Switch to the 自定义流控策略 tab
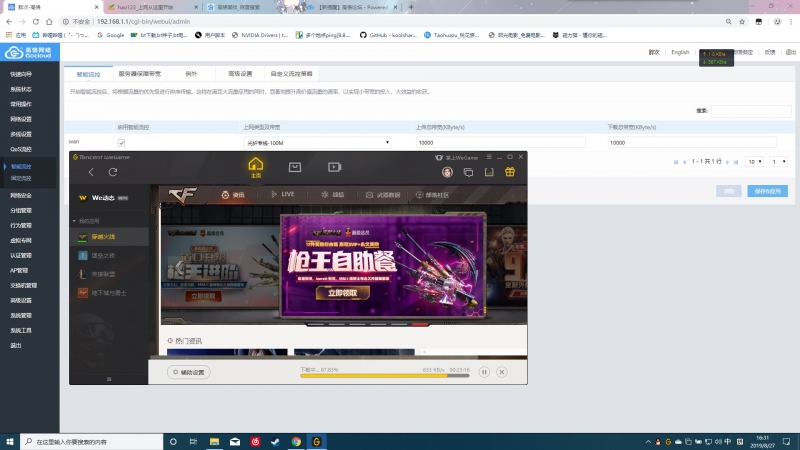The height and width of the screenshot is (450, 800). tap(291, 74)
